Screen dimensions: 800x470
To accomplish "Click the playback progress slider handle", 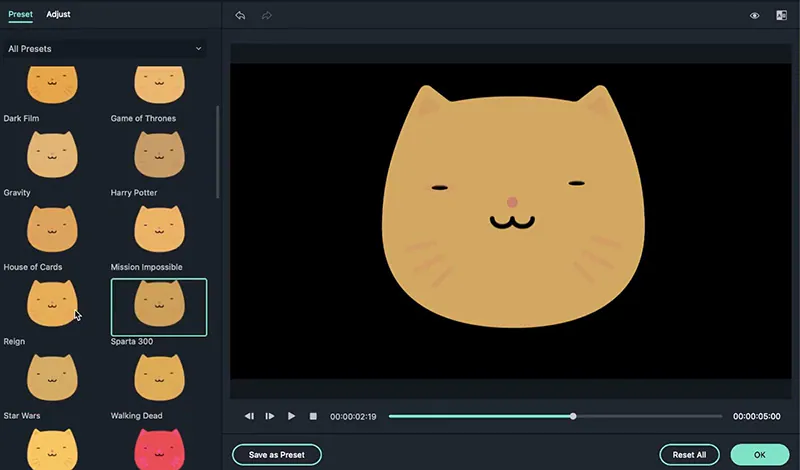I will pos(573,416).
